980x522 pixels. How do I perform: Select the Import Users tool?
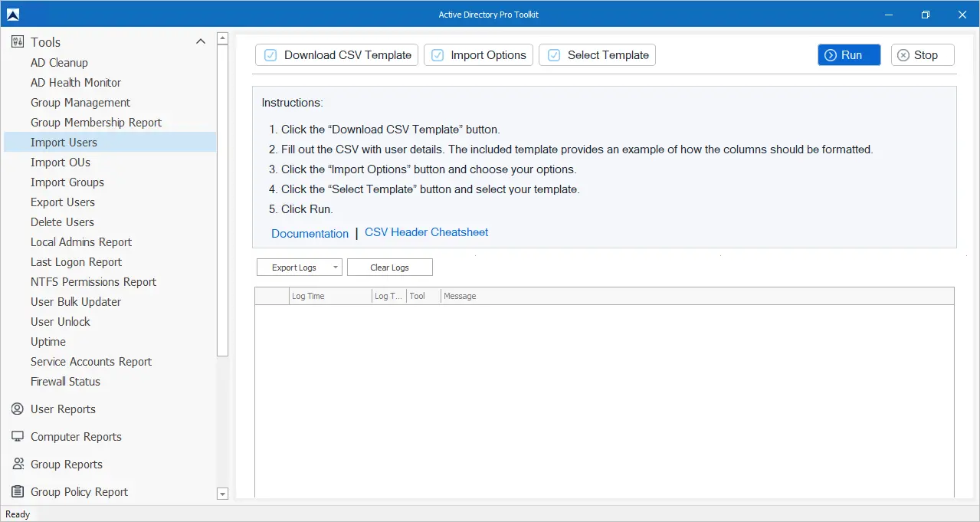click(110, 143)
